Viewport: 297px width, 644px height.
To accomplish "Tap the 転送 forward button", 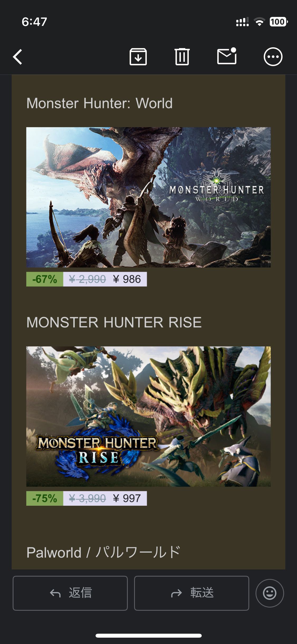I will [192, 593].
